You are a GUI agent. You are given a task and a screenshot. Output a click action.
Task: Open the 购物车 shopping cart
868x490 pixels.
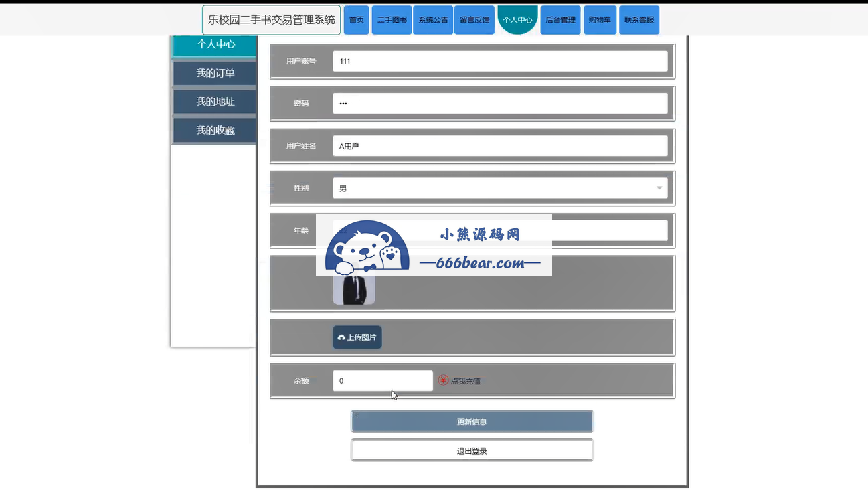600,20
